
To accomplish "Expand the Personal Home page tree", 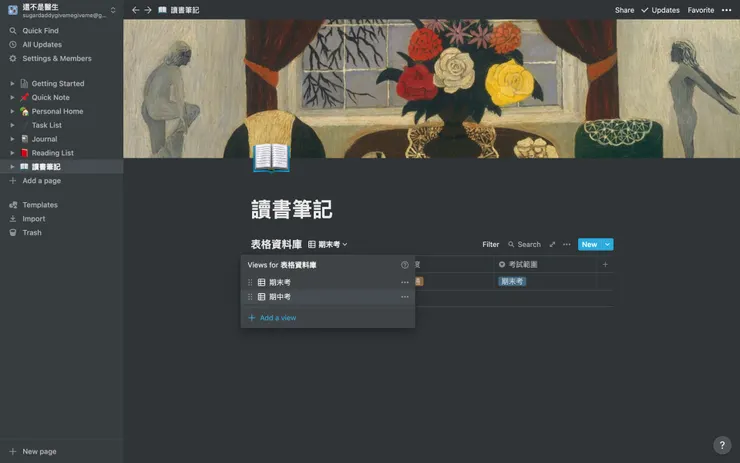I will (12, 111).
